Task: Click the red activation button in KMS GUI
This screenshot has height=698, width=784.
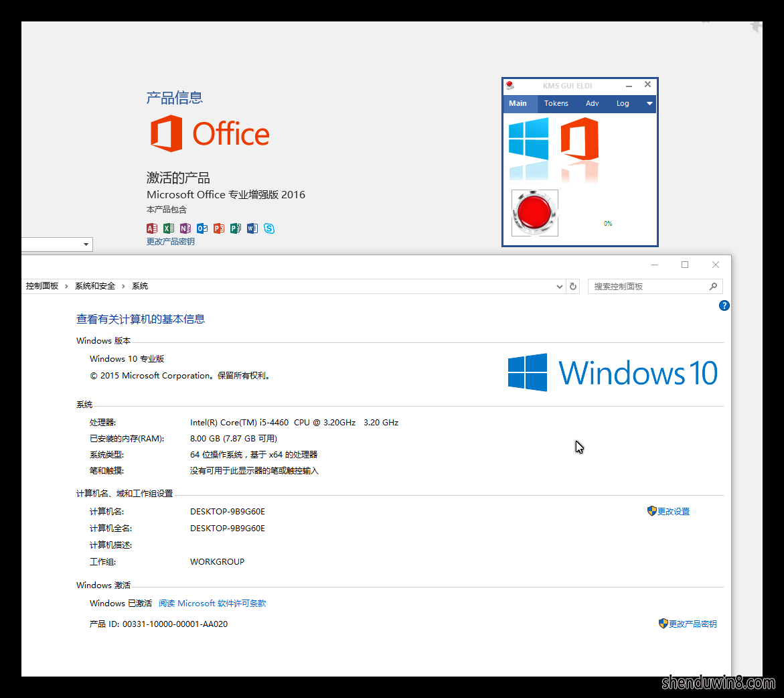Action: 534,212
